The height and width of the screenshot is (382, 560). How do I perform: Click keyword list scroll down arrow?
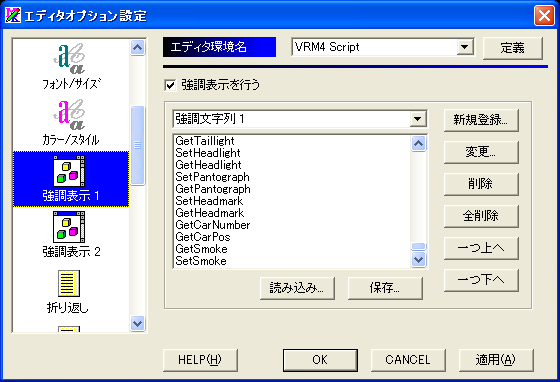click(x=418, y=260)
